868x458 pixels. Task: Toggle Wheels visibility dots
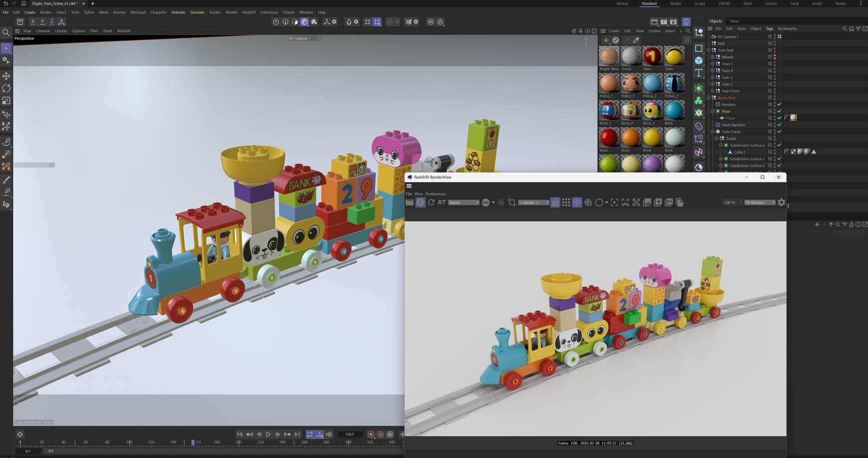(775, 57)
